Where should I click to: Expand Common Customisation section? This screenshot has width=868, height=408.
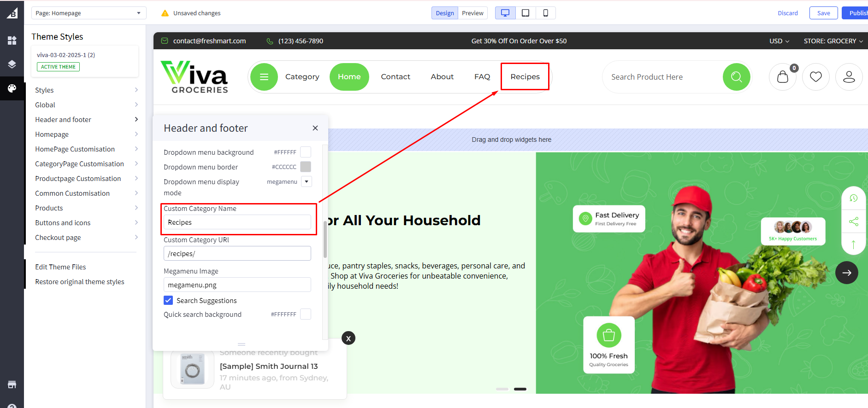pos(87,193)
